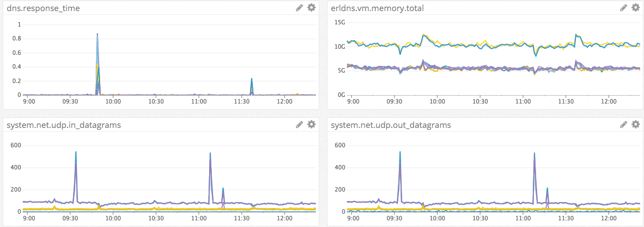Select the system.net.udp.out_datagrams title text
Image resolution: width=644 pixels, height=227 pixels.
391,125
